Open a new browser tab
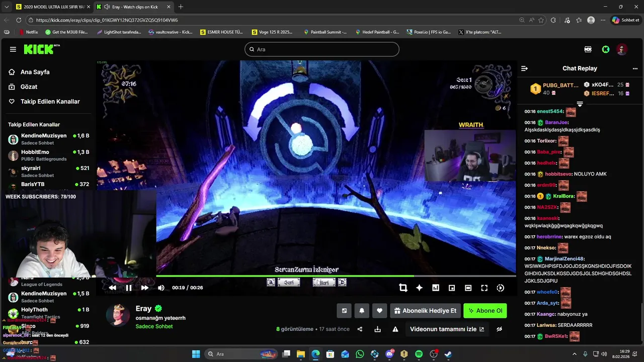This screenshot has height=362, width=644. click(x=181, y=7)
